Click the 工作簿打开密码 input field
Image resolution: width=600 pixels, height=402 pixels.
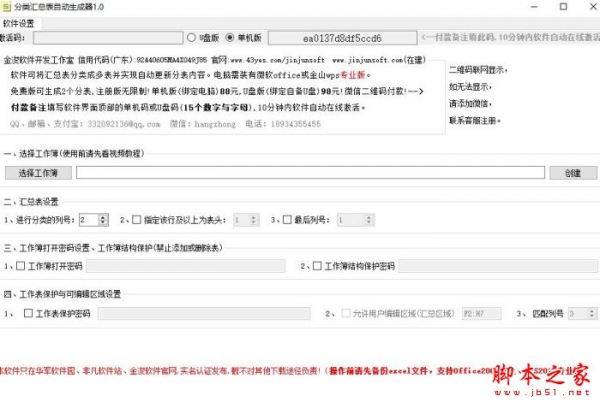coord(186,266)
